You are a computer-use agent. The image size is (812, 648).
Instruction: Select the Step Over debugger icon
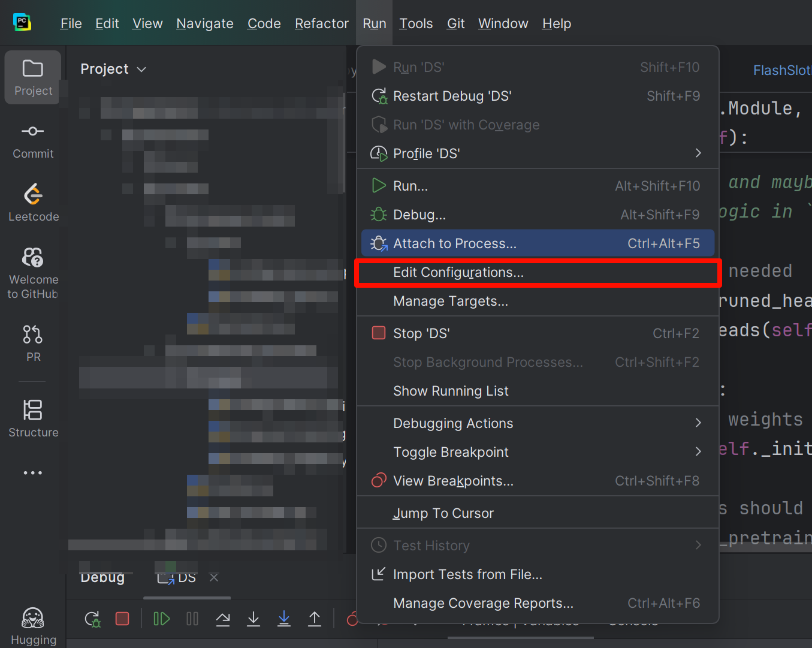pyautogui.click(x=222, y=619)
